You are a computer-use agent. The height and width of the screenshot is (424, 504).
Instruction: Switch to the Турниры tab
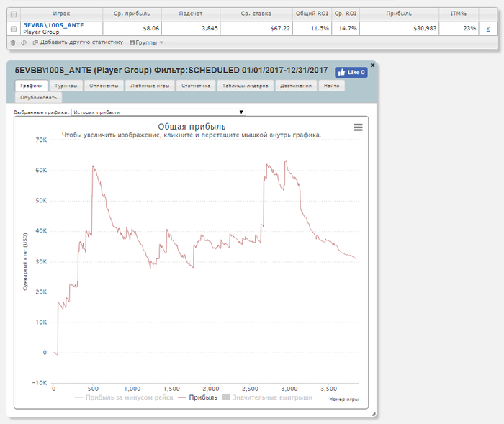point(66,86)
